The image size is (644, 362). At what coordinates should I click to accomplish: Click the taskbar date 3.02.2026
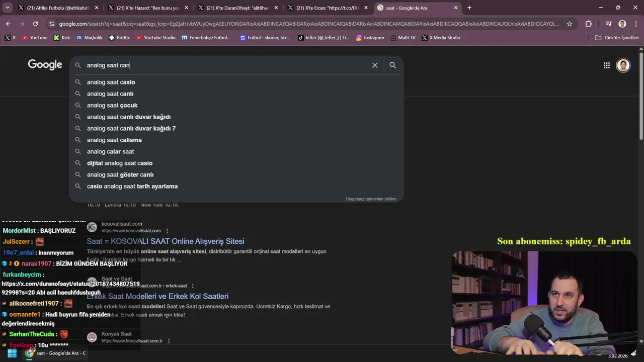click(x=618, y=356)
